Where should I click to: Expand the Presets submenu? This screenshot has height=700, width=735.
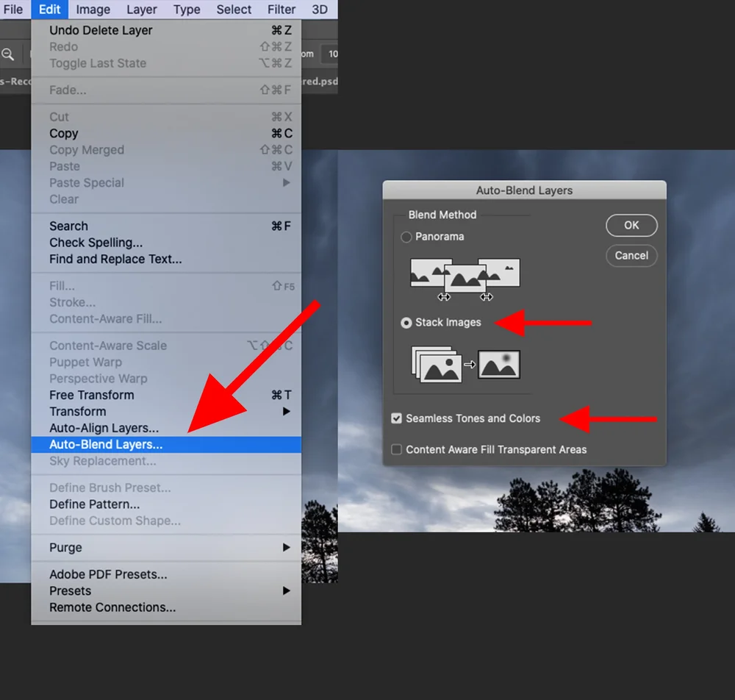click(x=70, y=590)
